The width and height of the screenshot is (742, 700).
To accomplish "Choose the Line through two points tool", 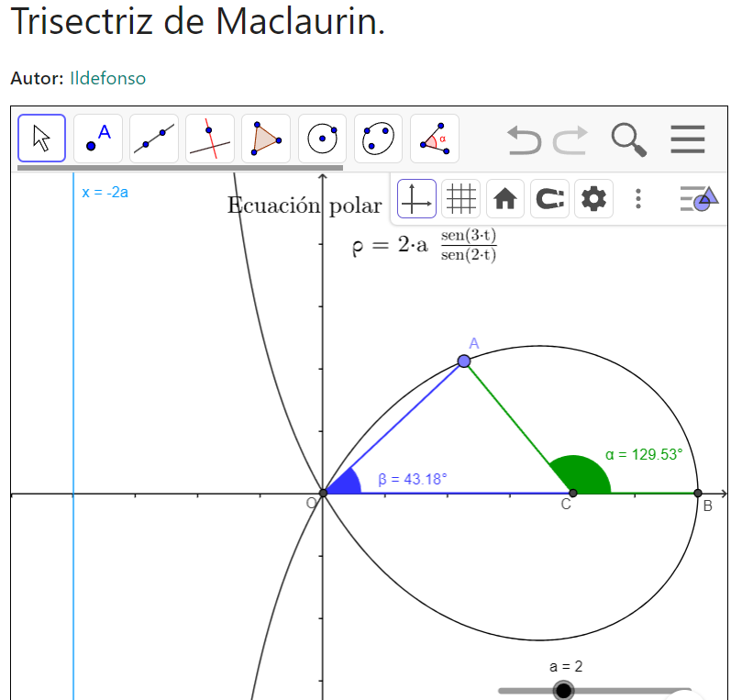I will click(154, 139).
